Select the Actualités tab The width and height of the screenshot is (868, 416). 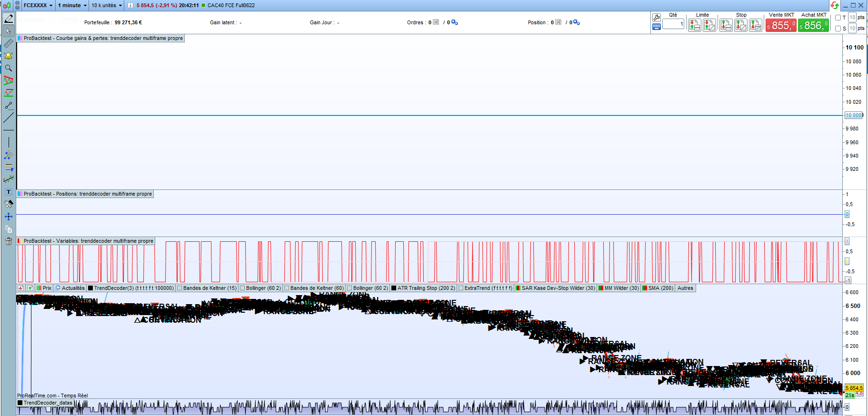70,288
